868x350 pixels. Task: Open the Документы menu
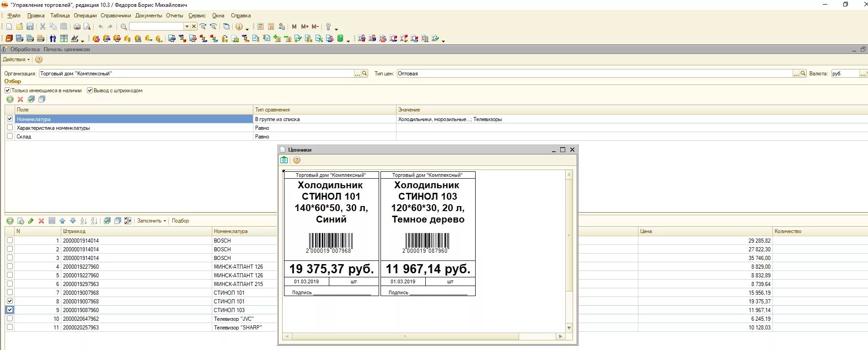(149, 16)
